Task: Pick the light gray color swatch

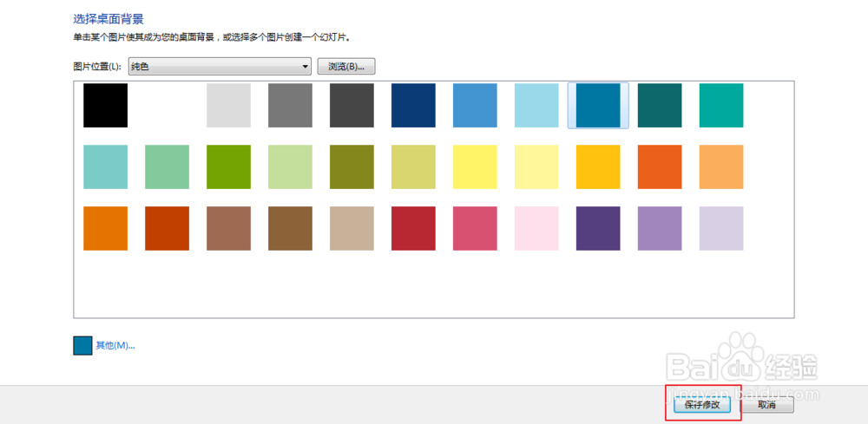Action: pyautogui.click(x=228, y=106)
